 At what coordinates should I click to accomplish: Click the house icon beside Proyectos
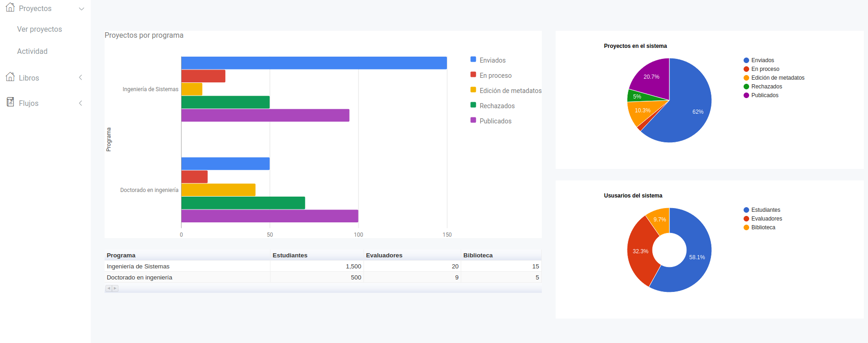point(10,7)
